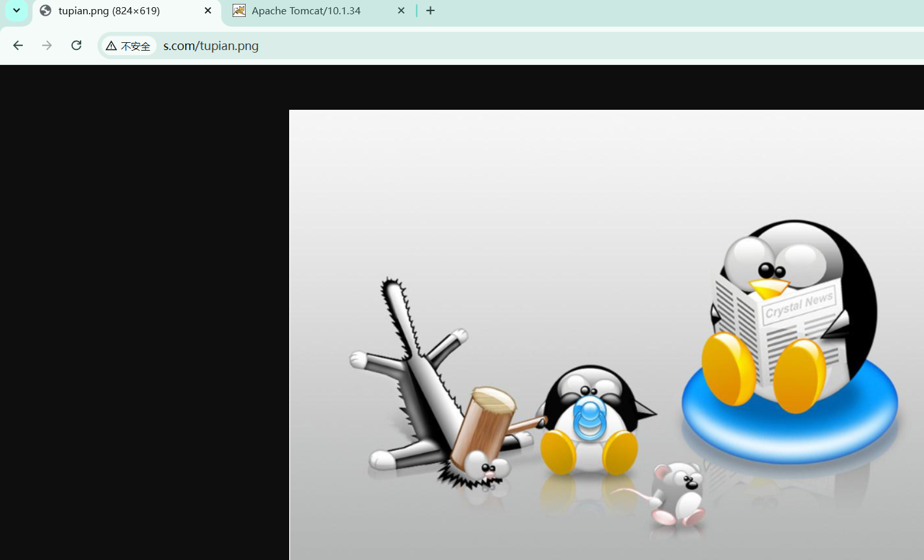Close the tupian.png tab

click(208, 11)
